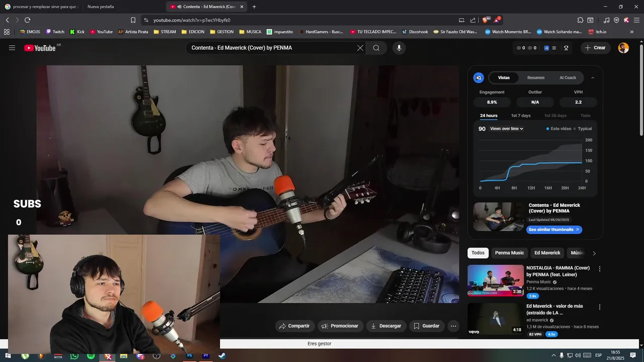644x362 pixels.
Task: Bookmark this page using the bookmark icon
Action: (133, 20)
